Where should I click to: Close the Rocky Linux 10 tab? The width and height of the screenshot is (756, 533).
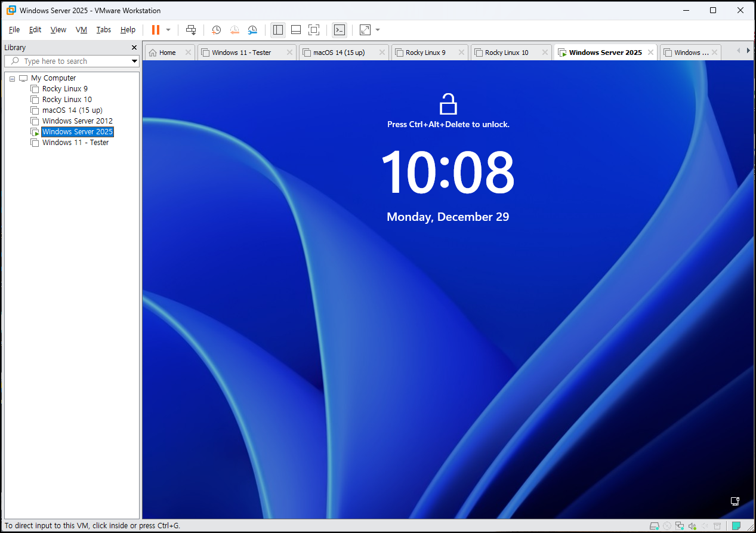tap(545, 53)
